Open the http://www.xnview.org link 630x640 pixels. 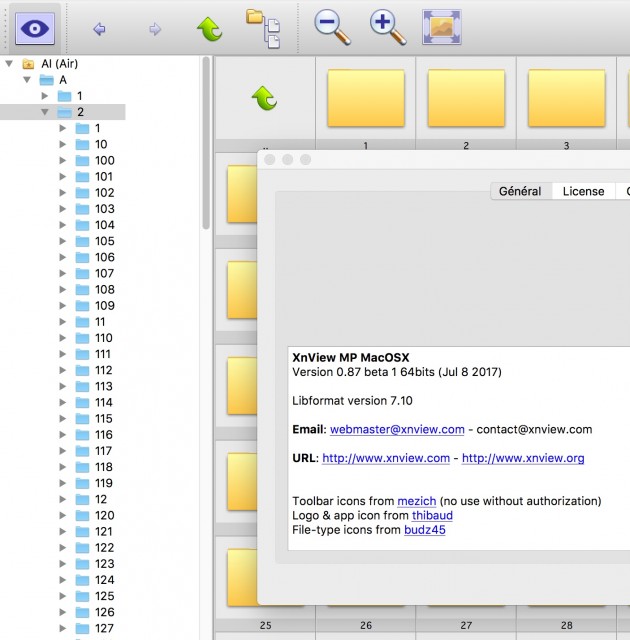point(523,458)
